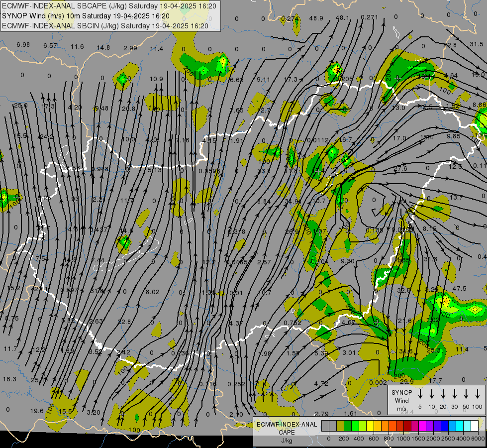This screenshot has width=487, height=448.
Task: Click the wind arrow above the 5 label
Action: tap(420, 394)
